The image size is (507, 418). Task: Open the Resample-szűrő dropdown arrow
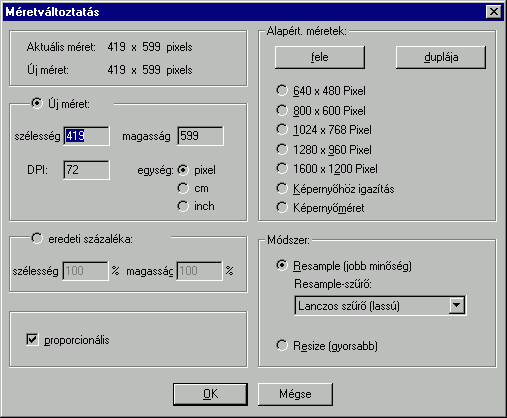[456, 305]
